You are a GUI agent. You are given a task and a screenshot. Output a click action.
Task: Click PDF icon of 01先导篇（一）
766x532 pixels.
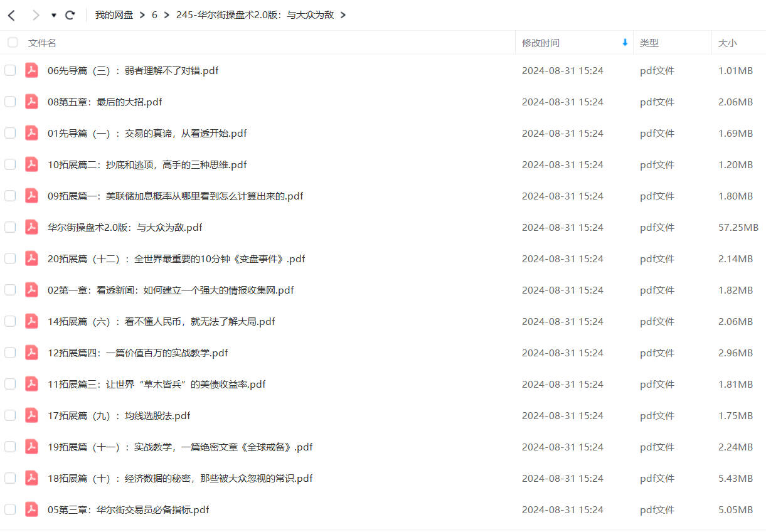pyautogui.click(x=31, y=133)
